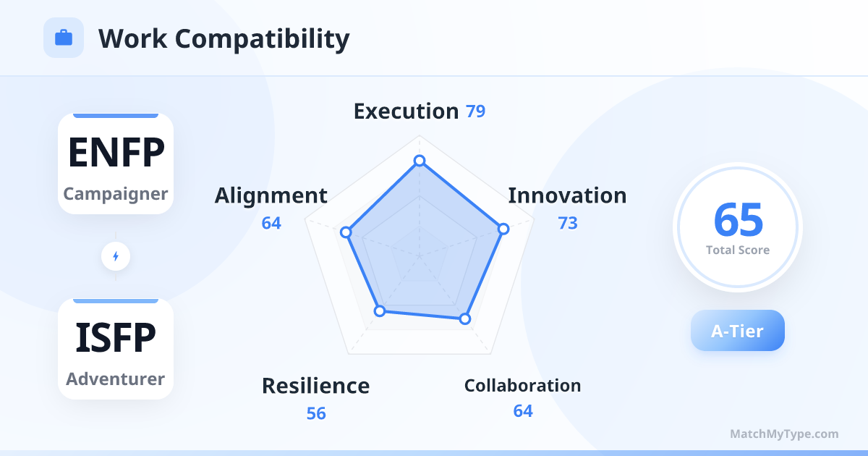Click the Collaboration axis label

point(522,386)
